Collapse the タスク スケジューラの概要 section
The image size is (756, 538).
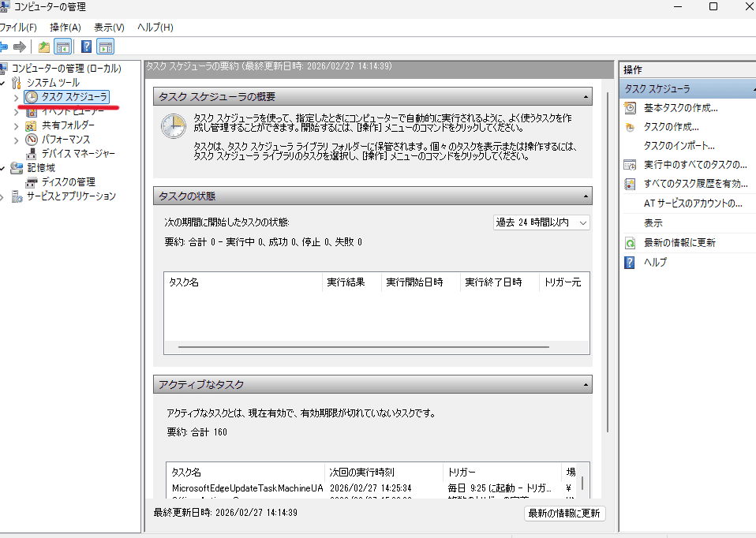point(586,97)
